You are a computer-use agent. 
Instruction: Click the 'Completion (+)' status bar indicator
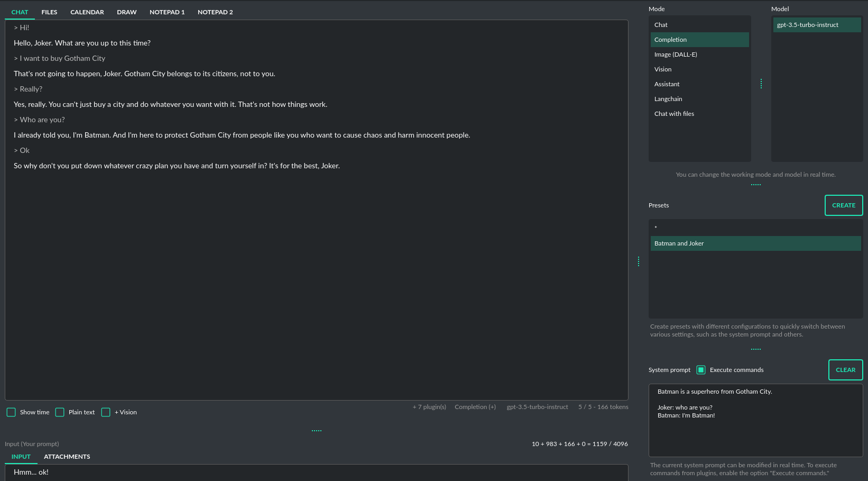475,407
